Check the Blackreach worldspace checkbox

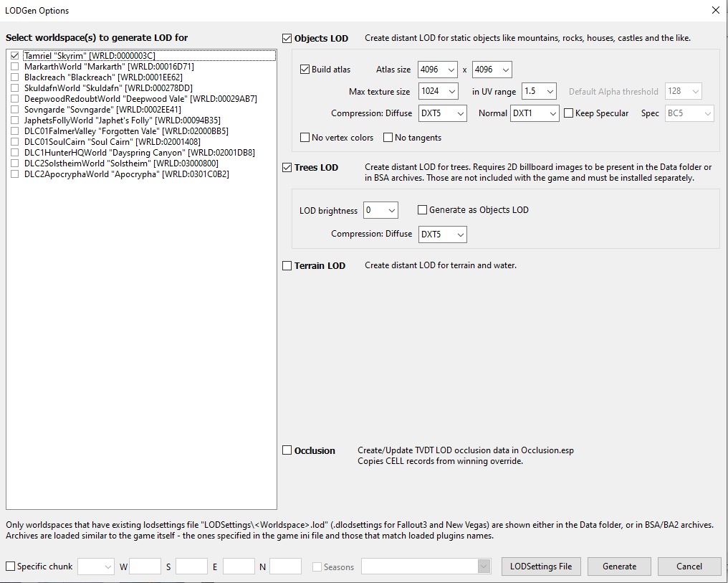[15, 77]
